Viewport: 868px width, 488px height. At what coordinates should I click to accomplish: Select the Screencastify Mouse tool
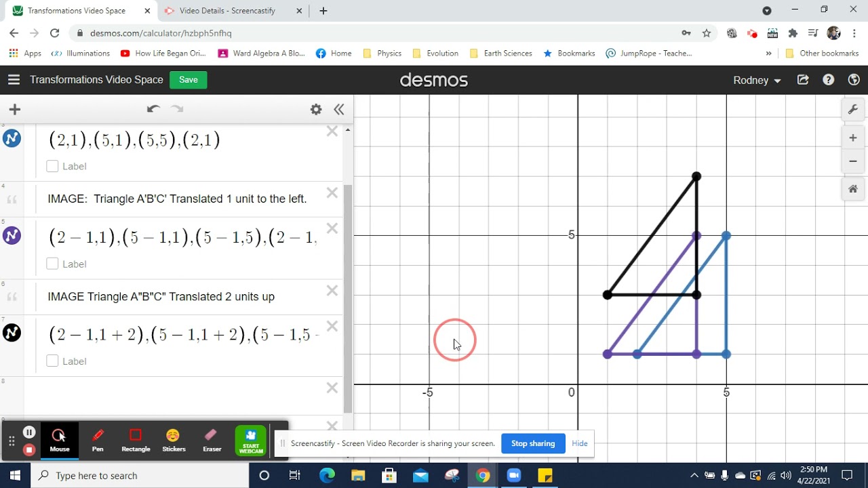click(x=60, y=439)
